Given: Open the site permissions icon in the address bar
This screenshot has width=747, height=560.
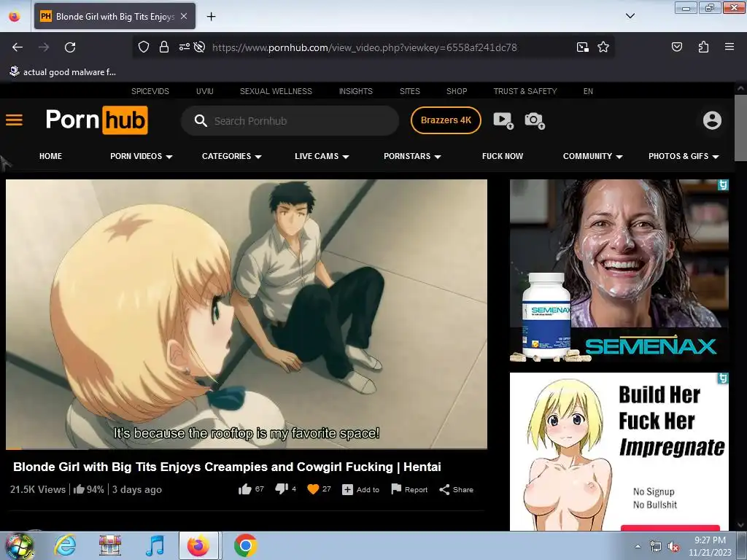Looking at the screenshot, I should click(185, 47).
